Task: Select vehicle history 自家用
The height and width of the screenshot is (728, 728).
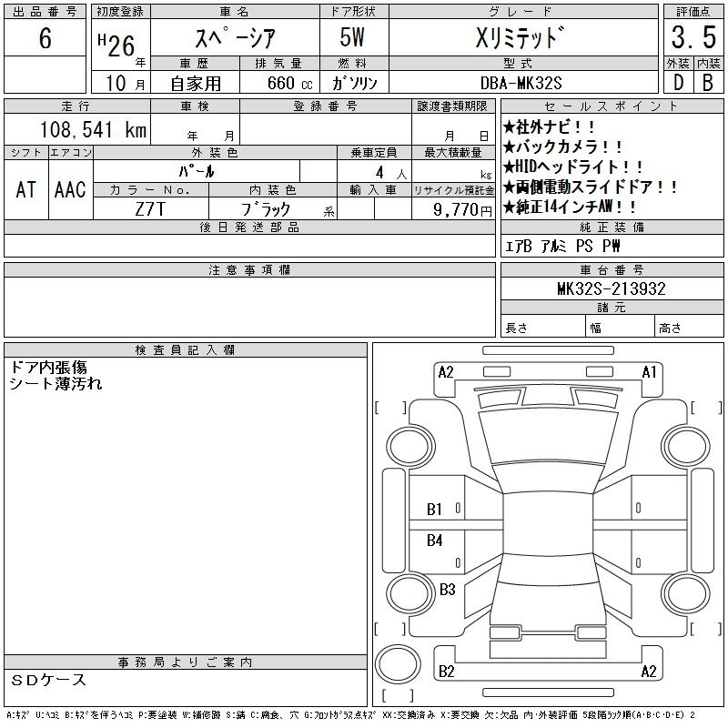Action: [196, 84]
